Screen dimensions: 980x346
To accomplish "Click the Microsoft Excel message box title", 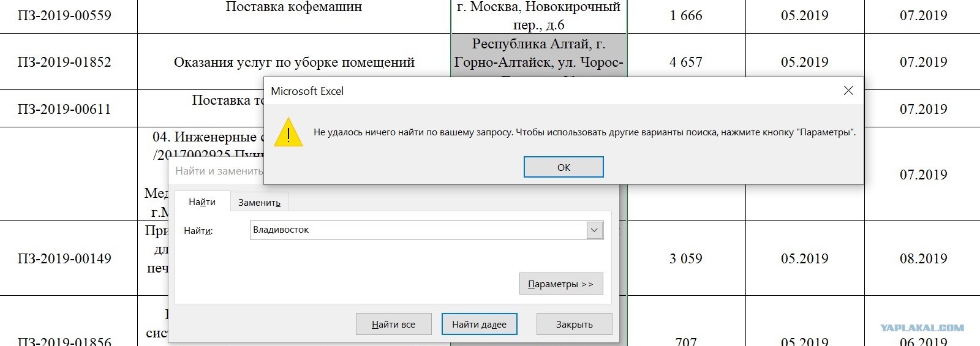I will click(x=307, y=91).
